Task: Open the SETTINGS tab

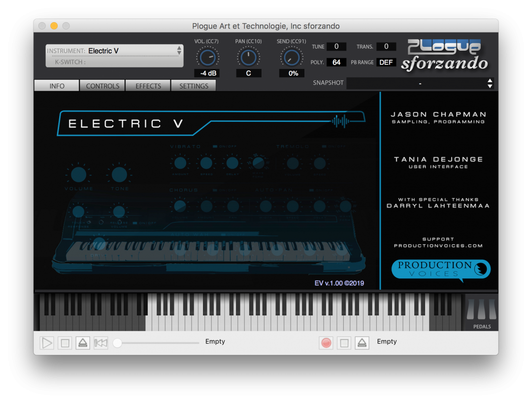Action: [x=194, y=86]
